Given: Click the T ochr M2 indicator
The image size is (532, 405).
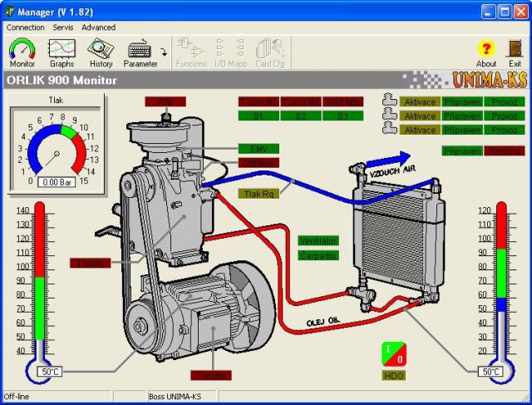Looking at the screenshot, I should tap(301, 101).
